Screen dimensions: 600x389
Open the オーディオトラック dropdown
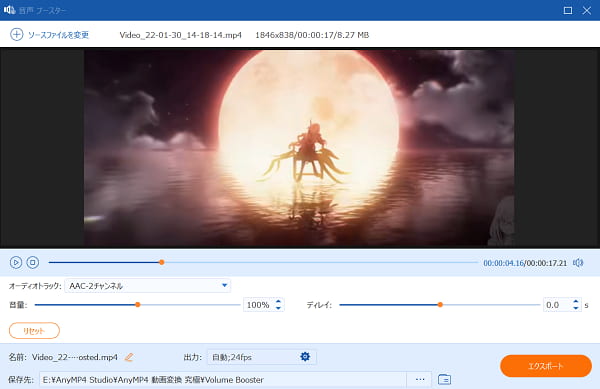tap(148, 286)
